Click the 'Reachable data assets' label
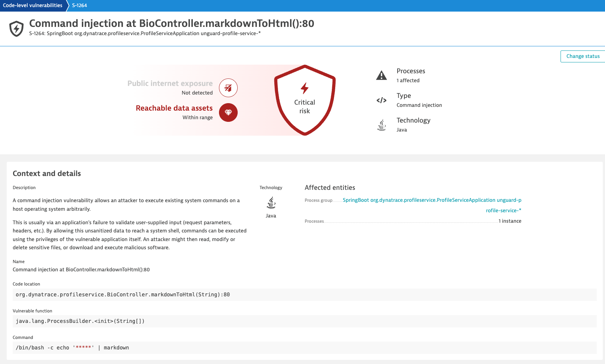 coord(174,108)
